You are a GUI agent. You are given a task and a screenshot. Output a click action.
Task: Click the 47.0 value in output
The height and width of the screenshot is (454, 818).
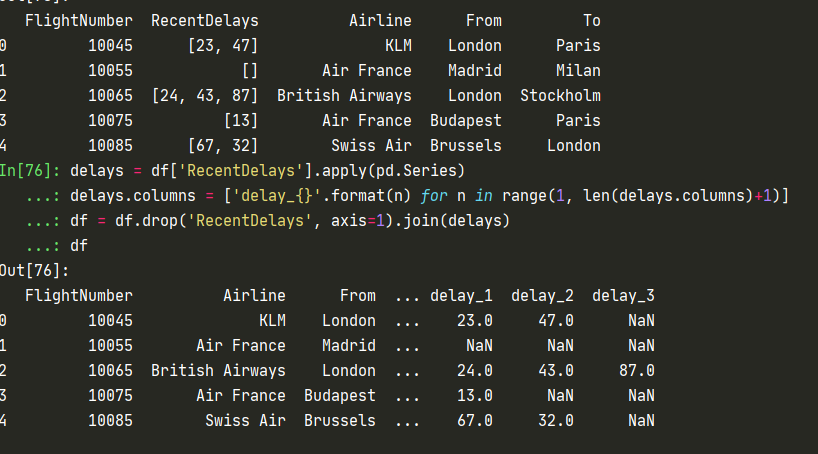coord(555,320)
